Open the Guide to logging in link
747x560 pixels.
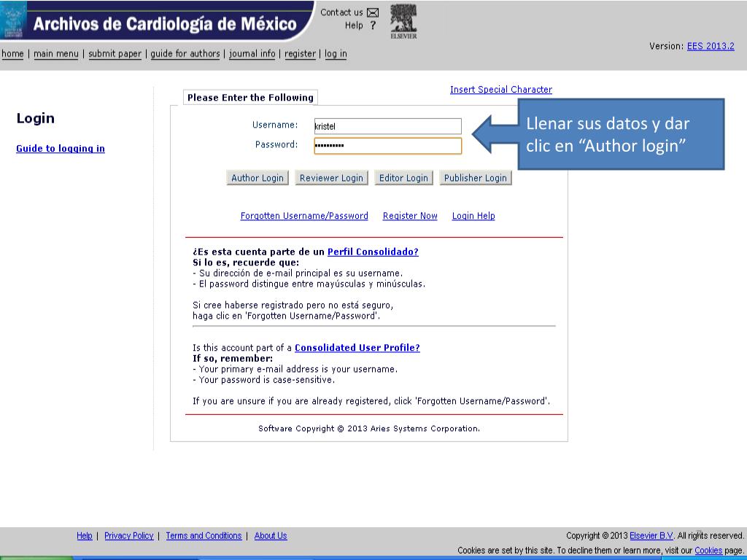click(61, 149)
